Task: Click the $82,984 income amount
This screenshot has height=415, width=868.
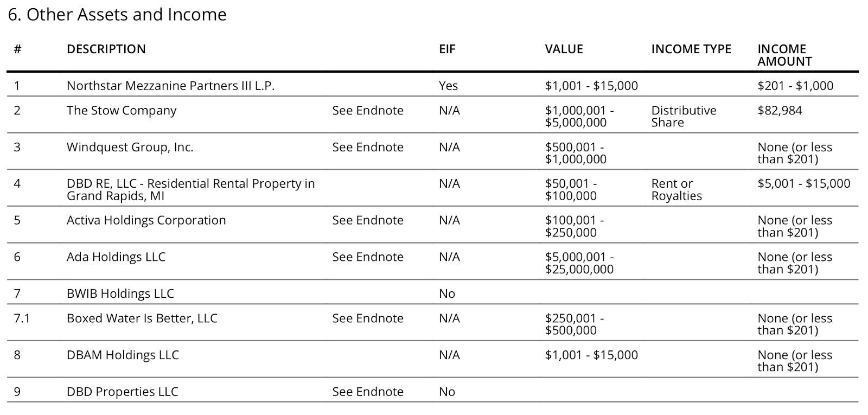Action: (780, 111)
